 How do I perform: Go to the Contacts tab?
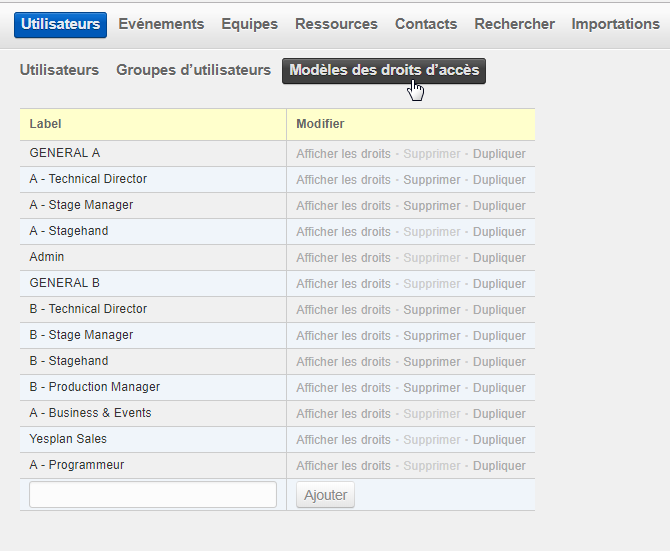tap(426, 24)
